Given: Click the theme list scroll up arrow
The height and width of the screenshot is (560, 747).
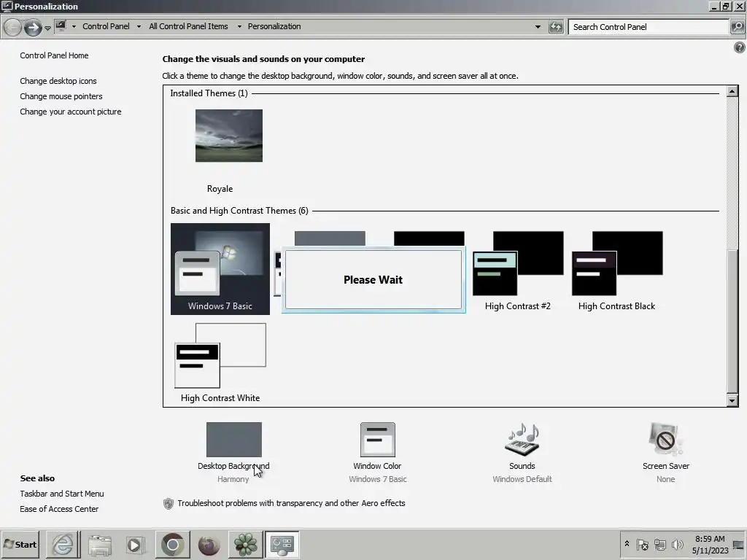Looking at the screenshot, I should pos(732,91).
